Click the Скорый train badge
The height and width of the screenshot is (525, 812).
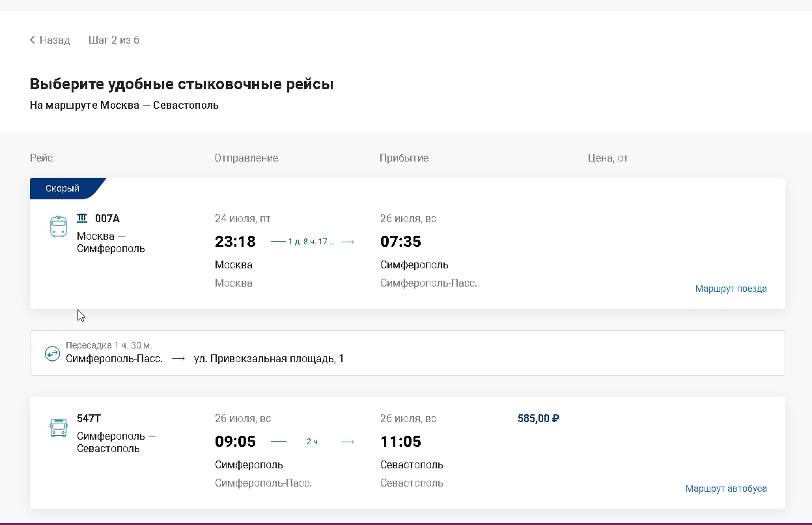(x=63, y=188)
